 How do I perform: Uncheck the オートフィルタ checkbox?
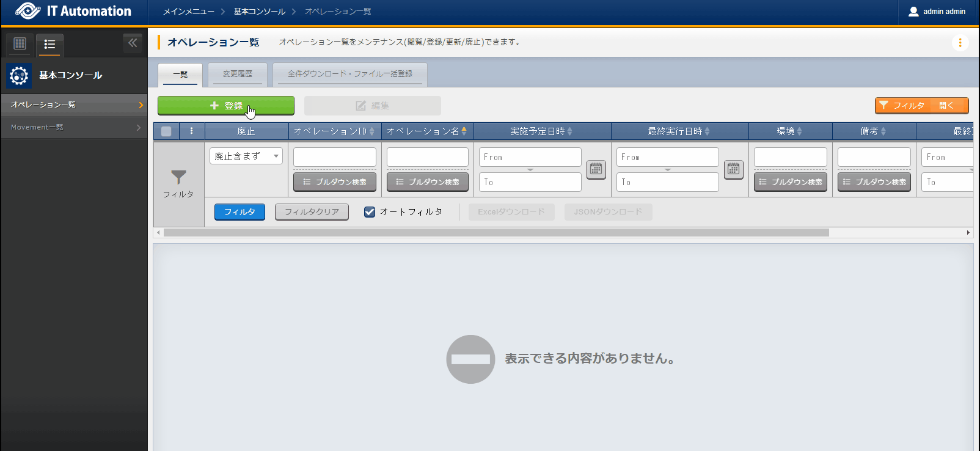370,212
